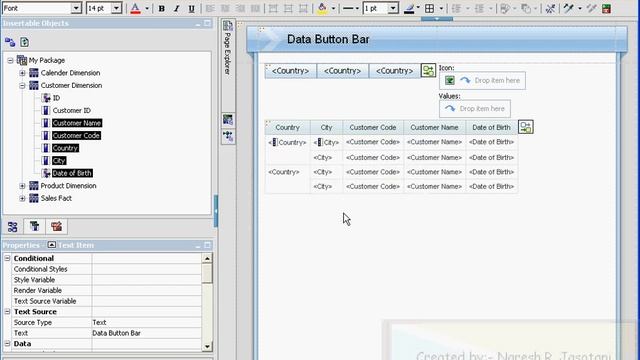Open the Font name dropdown
This screenshot has height=360, width=640.
76,8
